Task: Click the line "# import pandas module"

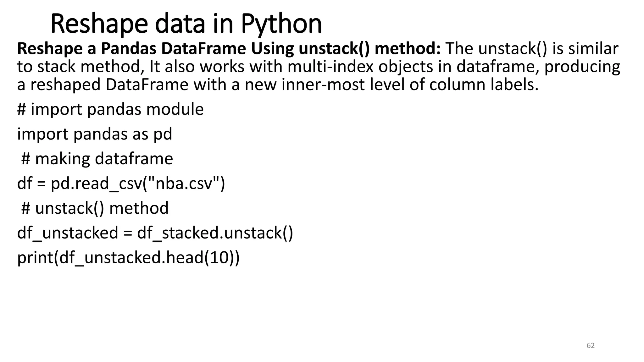Action: (x=110, y=109)
